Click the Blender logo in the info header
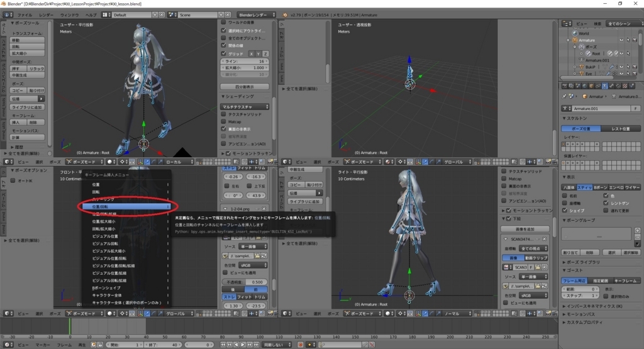The height and width of the screenshot is (349, 644). 285,15
